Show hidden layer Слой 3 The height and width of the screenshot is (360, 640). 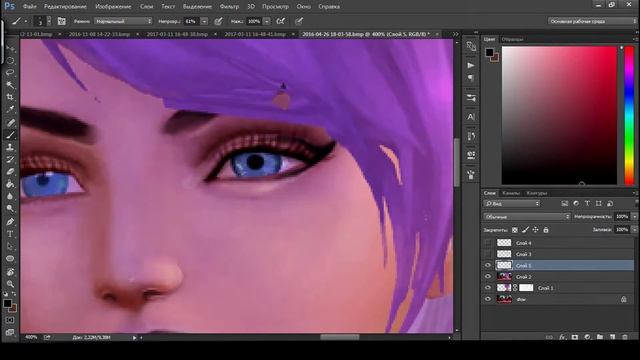488,254
